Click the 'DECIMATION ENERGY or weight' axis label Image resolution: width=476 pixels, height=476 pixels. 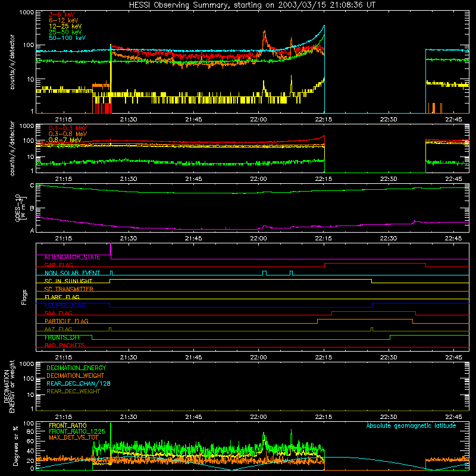pyautogui.click(x=9, y=386)
